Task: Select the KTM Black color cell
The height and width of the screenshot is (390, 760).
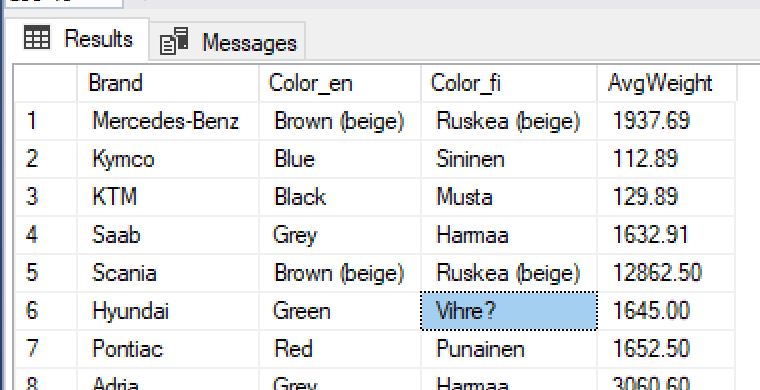Action: pos(340,197)
